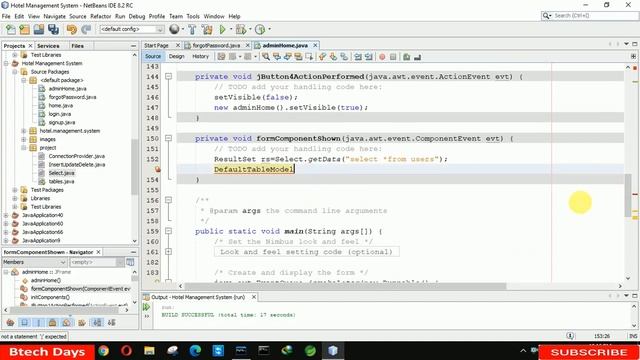Toggle Sort by Name in Navigator
This screenshot has width=640, height=360.
click(x=97, y=322)
